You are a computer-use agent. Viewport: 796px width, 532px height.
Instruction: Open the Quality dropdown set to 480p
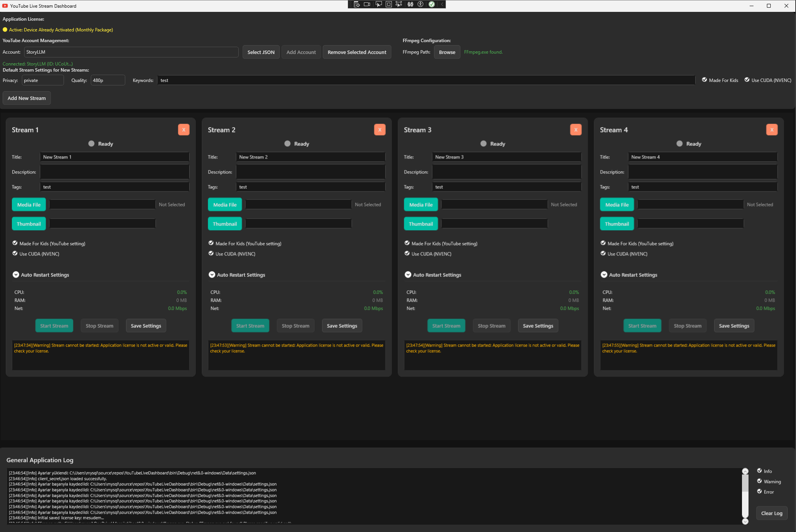(x=108, y=80)
